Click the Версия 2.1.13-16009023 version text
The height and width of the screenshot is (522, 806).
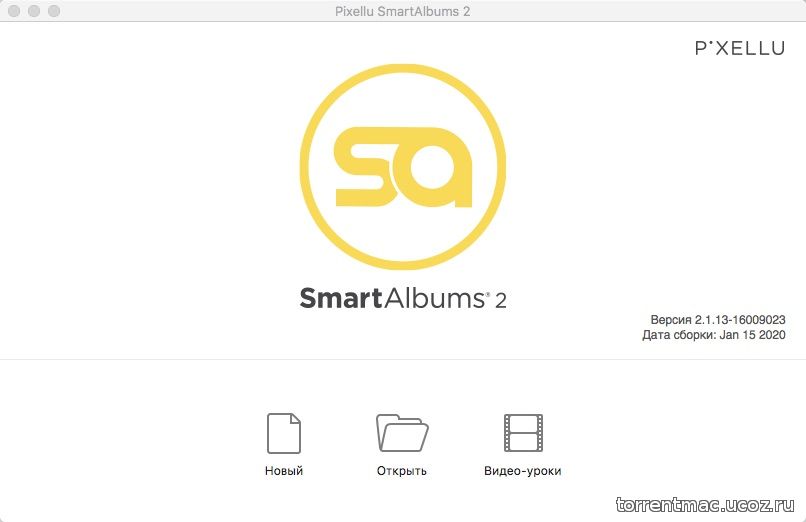click(x=718, y=320)
